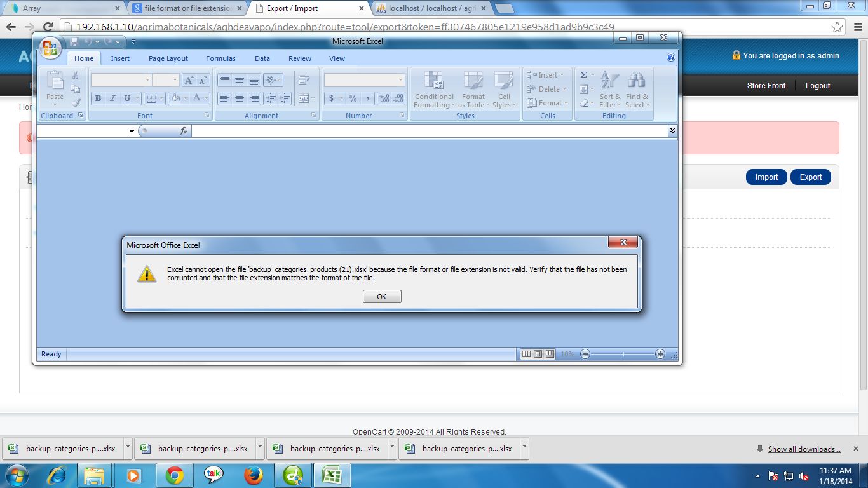Switch to Normal view in status bar
The height and width of the screenshot is (488, 868).
tap(526, 354)
